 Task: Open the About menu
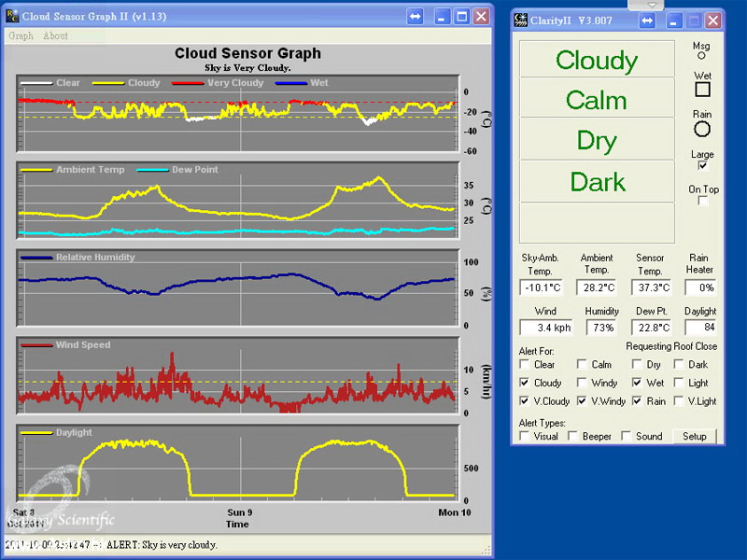(56, 35)
